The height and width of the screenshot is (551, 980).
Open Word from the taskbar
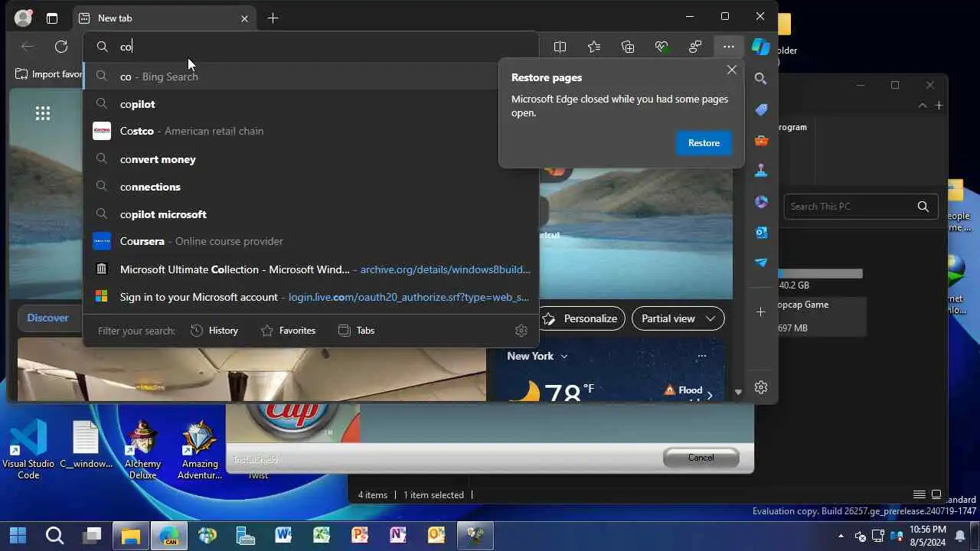point(283,535)
